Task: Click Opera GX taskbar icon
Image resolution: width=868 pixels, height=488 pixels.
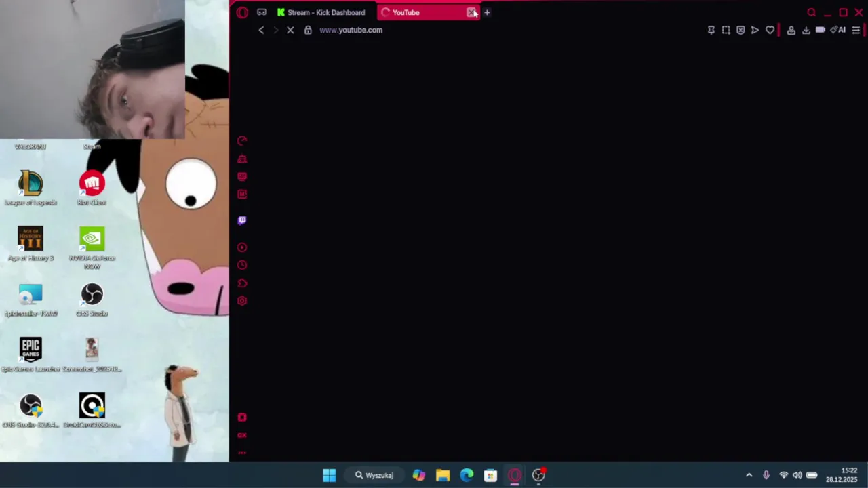Action: 514,475
